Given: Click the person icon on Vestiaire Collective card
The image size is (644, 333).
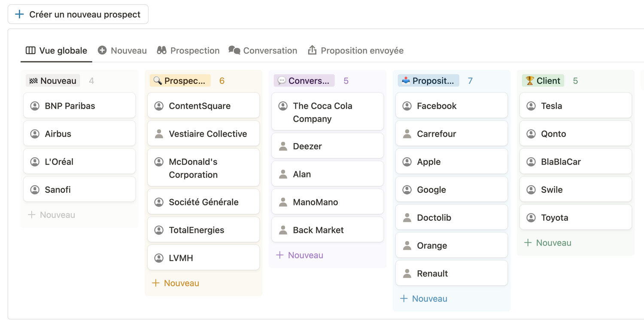Looking at the screenshot, I should pos(159,134).
